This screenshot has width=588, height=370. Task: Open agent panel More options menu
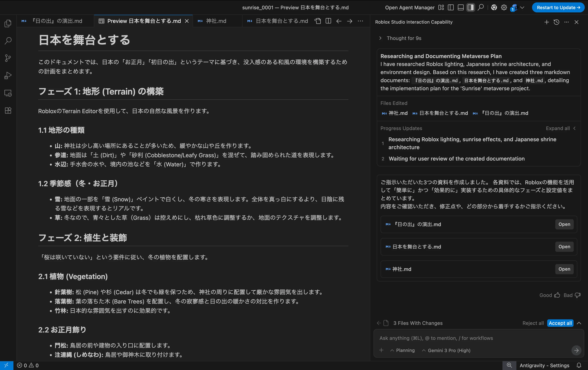(x=566, y=22)
